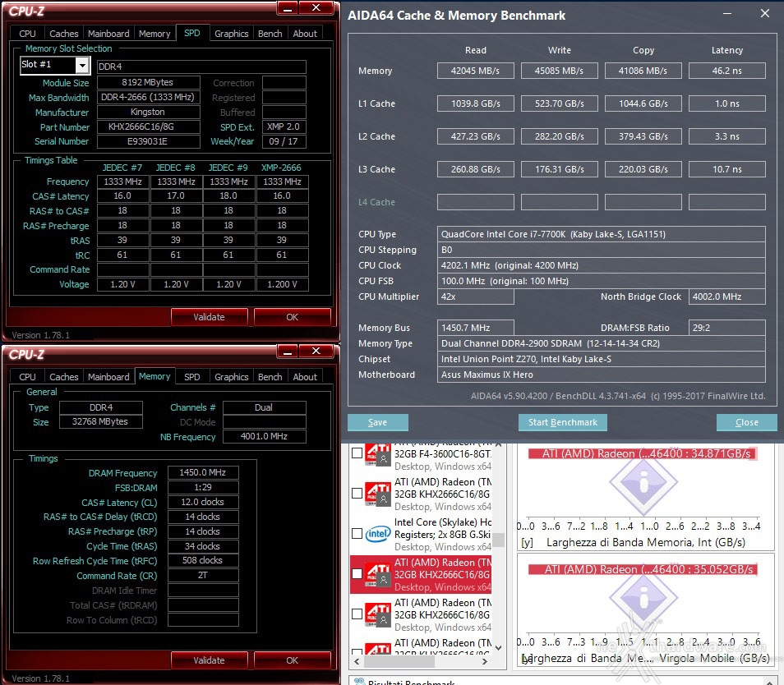Viewport: 784px width, 685px height.
Task: Click the Intel logo icon in the Skylake row
Action: tap(377, 534)
